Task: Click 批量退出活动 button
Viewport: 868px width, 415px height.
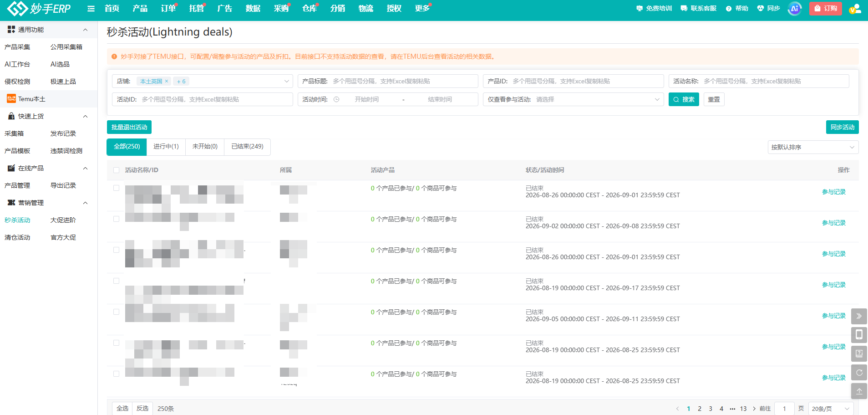Action: pyautogui.click(x=129, y=127)
